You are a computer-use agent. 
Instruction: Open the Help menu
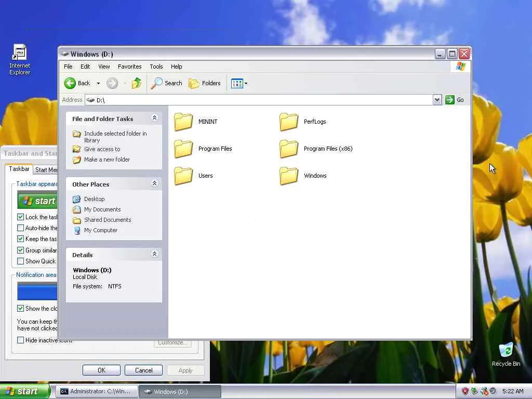pyautogui.click(x=177, y=66)
